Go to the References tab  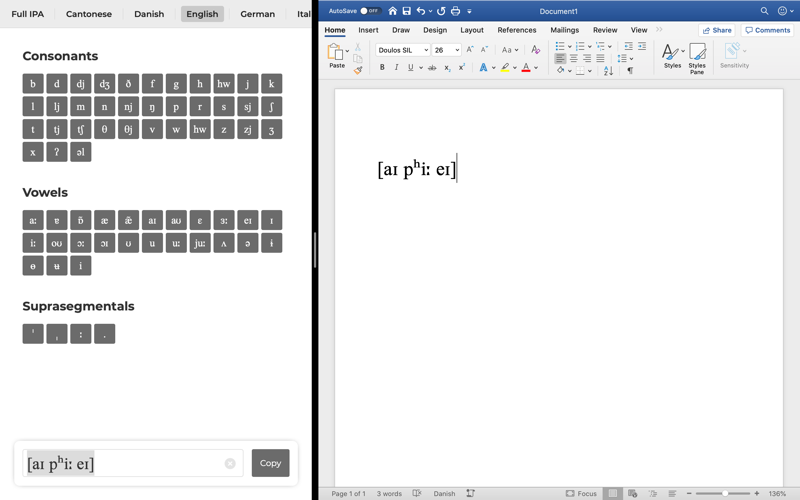(x=517, y=30)
